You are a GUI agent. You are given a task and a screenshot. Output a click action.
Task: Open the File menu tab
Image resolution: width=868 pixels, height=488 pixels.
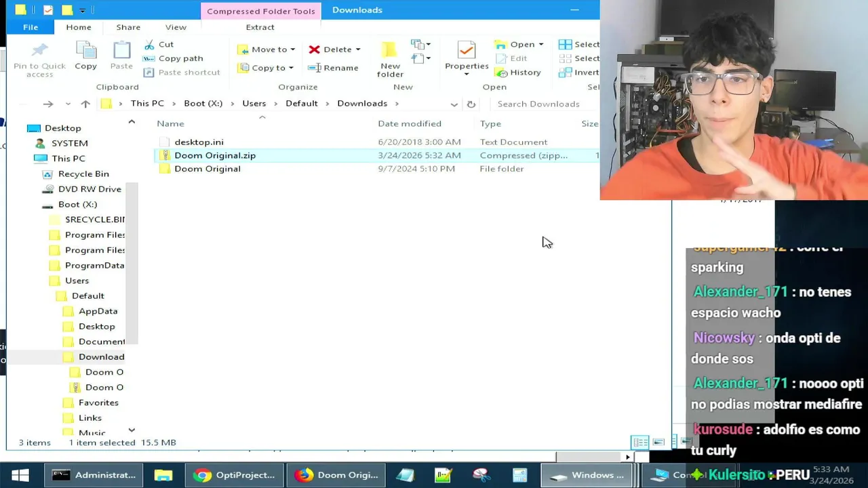pos(31,27)
